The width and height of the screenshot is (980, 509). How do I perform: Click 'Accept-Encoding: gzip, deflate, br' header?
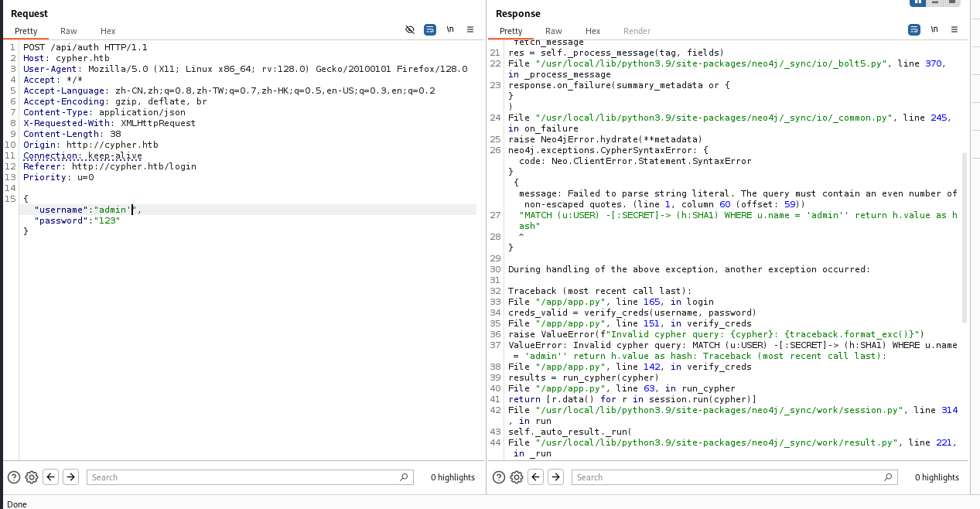click(115, 101)
